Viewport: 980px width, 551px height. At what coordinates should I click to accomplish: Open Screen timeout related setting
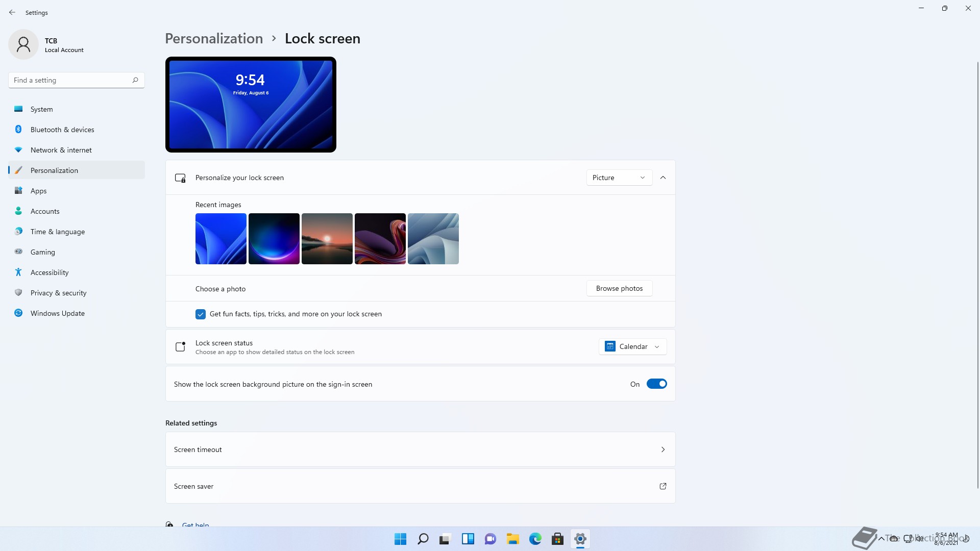tap(420, 449)
